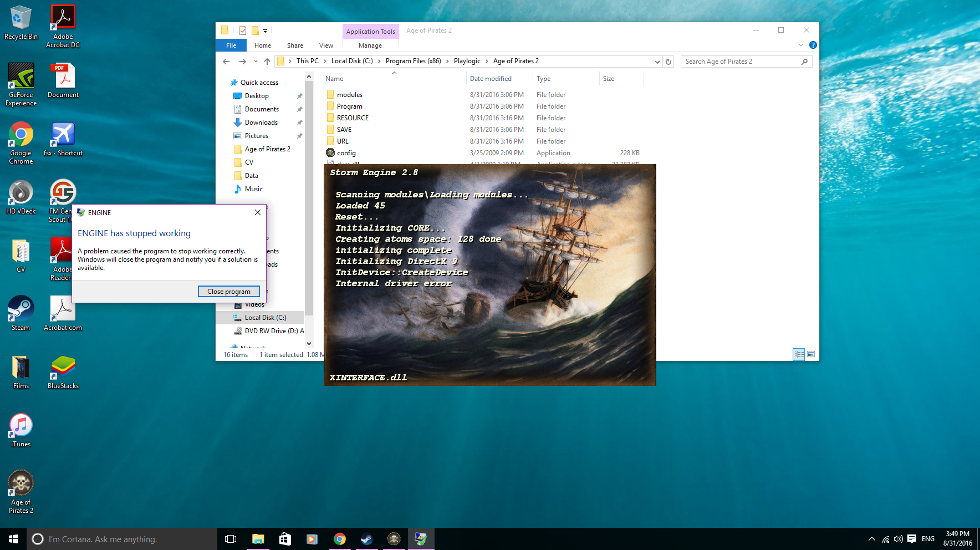Open Acrobat.com desktop shortcut
This screenshot has width=980, height=550.
point(63,313)
